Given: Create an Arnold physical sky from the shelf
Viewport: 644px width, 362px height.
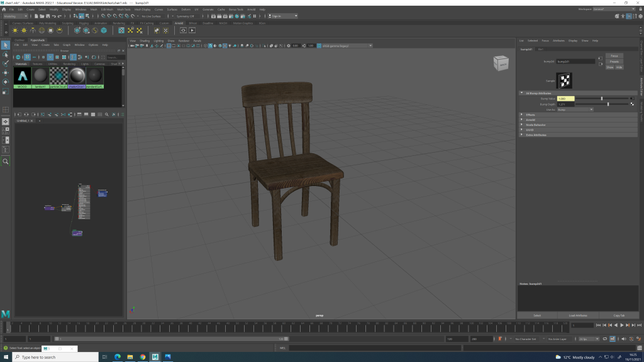Looking at the screenshot, I should coord(60,30).
